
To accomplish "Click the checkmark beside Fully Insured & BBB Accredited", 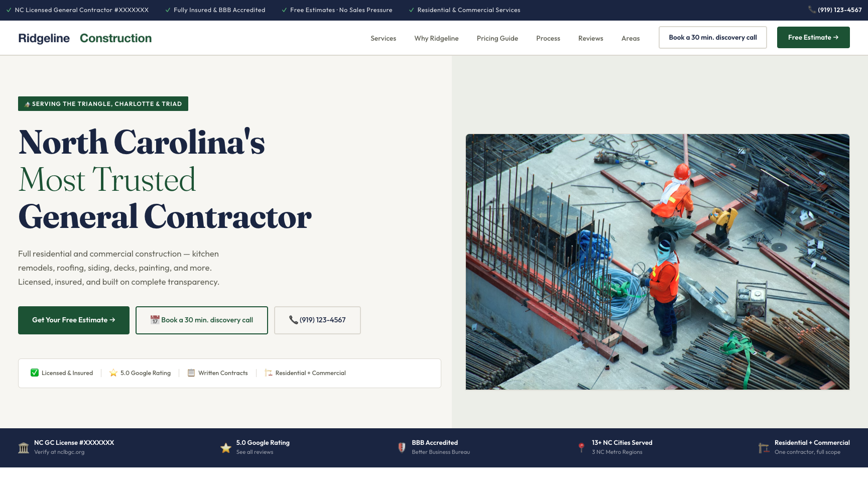I will (168, 10).
